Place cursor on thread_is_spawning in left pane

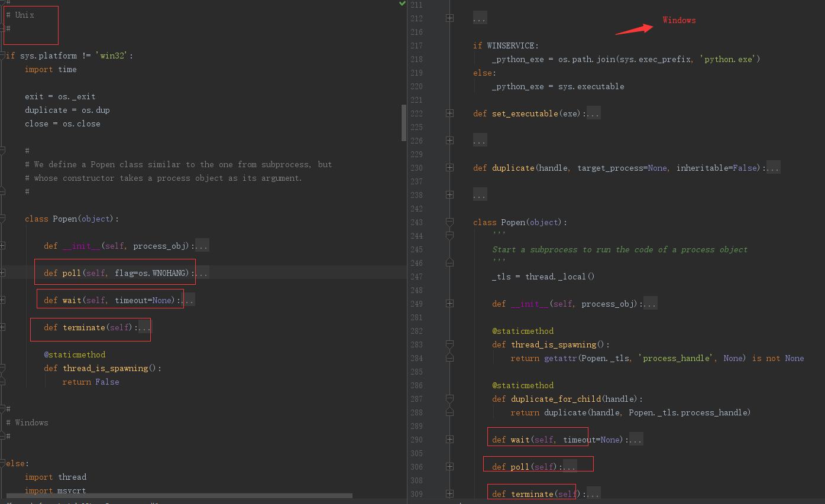click(105, 368)
